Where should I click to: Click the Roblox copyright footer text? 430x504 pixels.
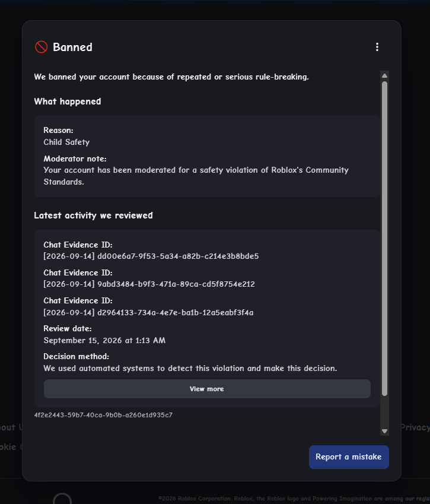[x=294, y=499]
